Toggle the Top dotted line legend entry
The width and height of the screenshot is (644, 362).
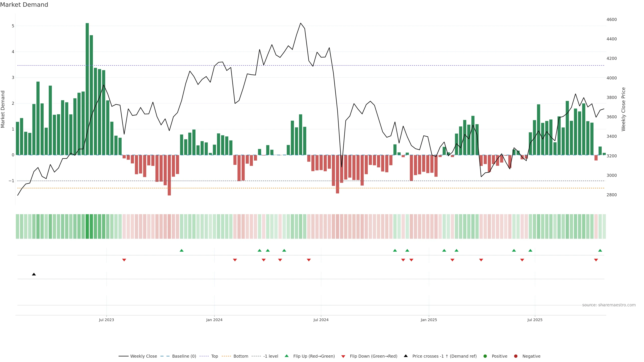coord(214,356)
